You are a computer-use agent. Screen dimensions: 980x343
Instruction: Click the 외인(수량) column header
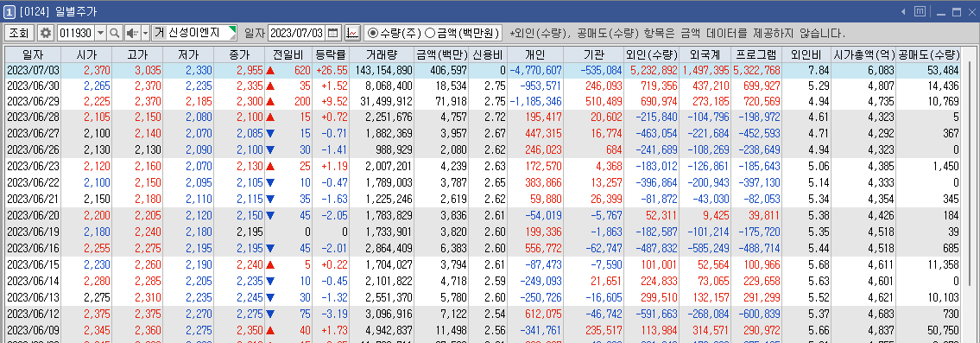point(651,54)
